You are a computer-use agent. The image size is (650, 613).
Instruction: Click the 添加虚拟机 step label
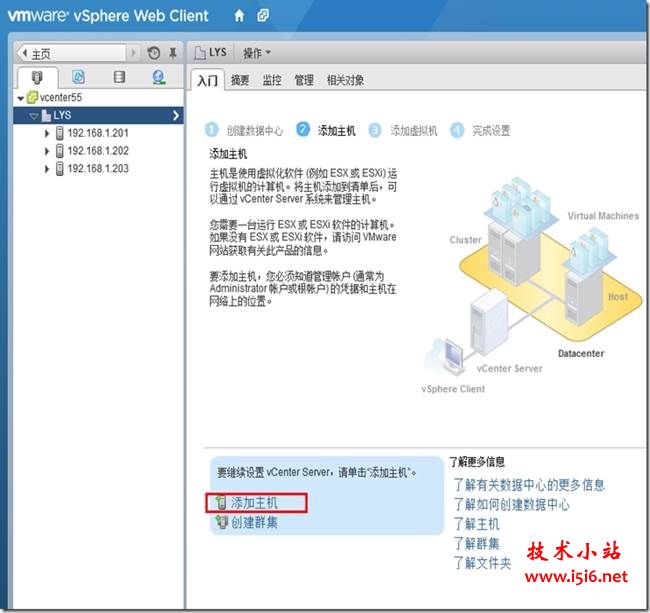(x=414, y=131)
